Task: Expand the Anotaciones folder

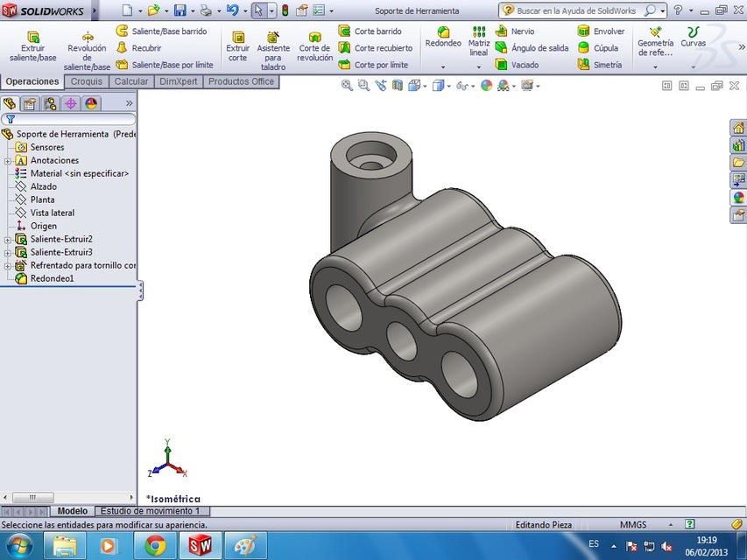Action: coord(7,160)
